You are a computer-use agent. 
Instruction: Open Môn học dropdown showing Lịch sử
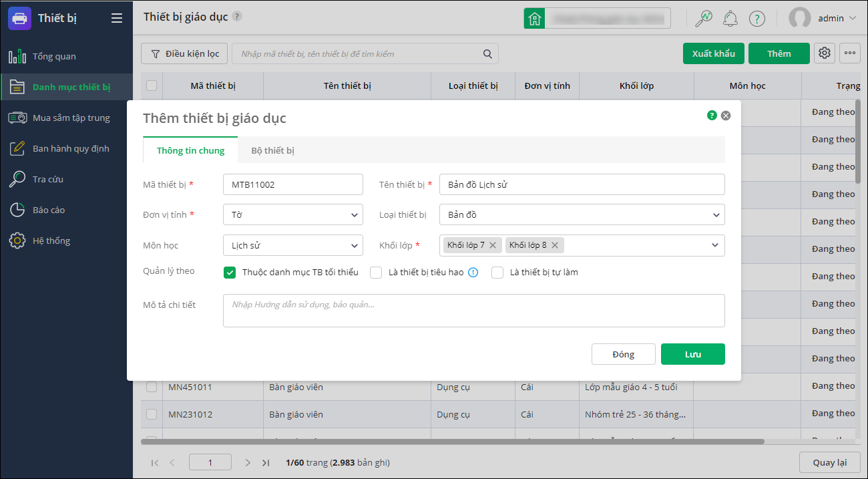coord(293,245)
